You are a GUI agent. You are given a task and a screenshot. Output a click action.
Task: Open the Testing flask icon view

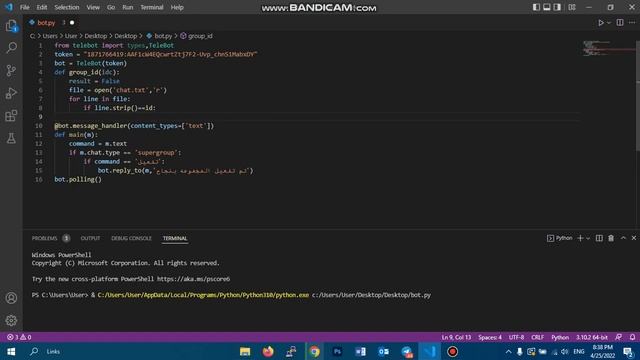click(x=11, y=138)
